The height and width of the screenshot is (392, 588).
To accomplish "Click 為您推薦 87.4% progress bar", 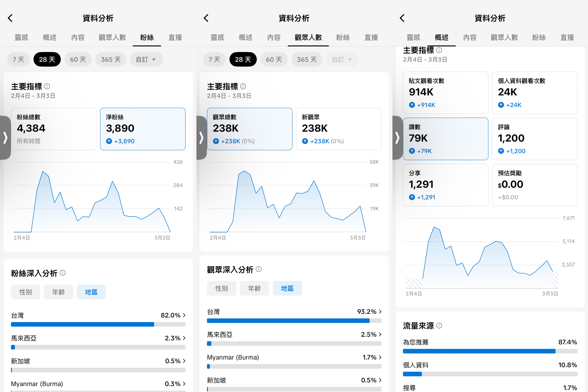I will pos(490,351).
